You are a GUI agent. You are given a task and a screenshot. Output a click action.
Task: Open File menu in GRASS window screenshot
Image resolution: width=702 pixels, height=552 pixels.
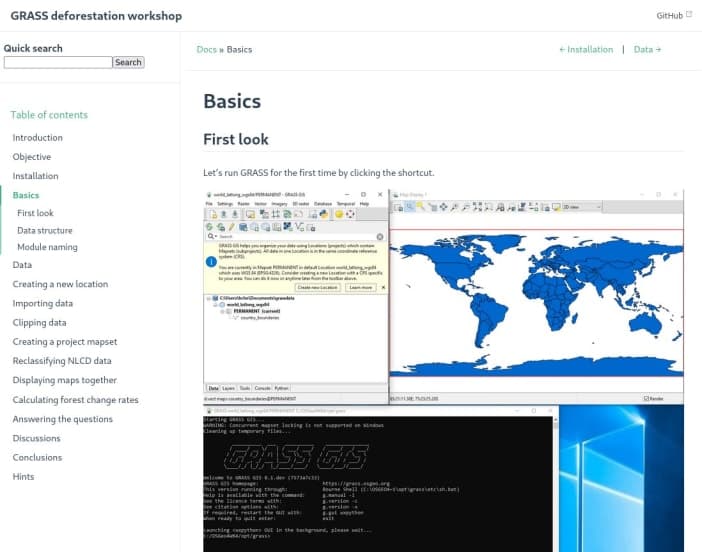click(209, 204)
